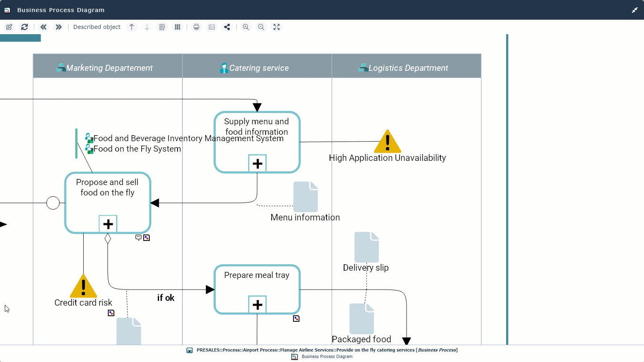Select the Catering service lane header
The image size is (644, 362).
[x=257, y=66]
